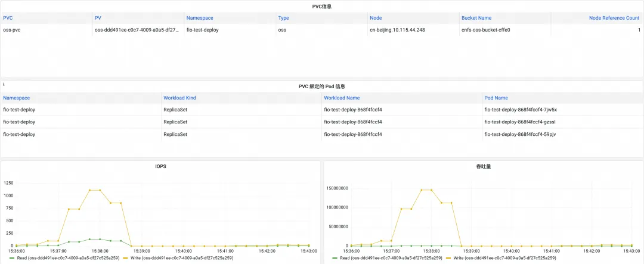Sort table by Node column header
The height and width of the screenshot is (264, 644).
376,18
